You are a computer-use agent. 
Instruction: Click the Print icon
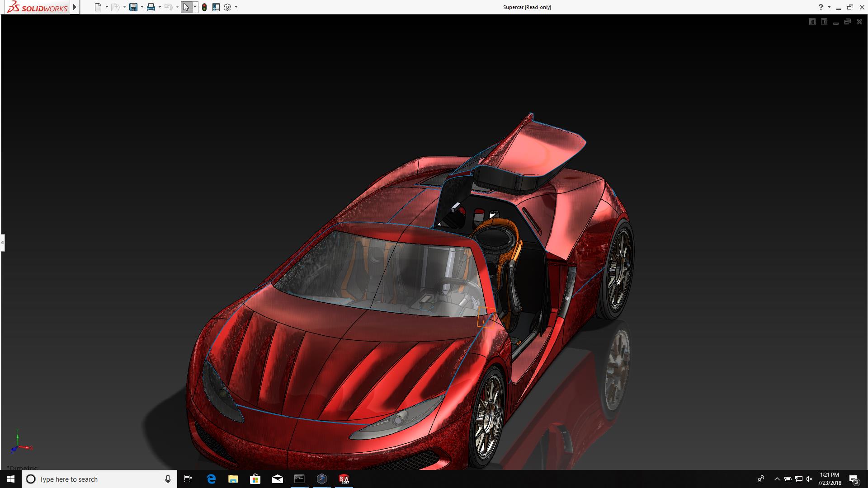click(x=151, y=7)
